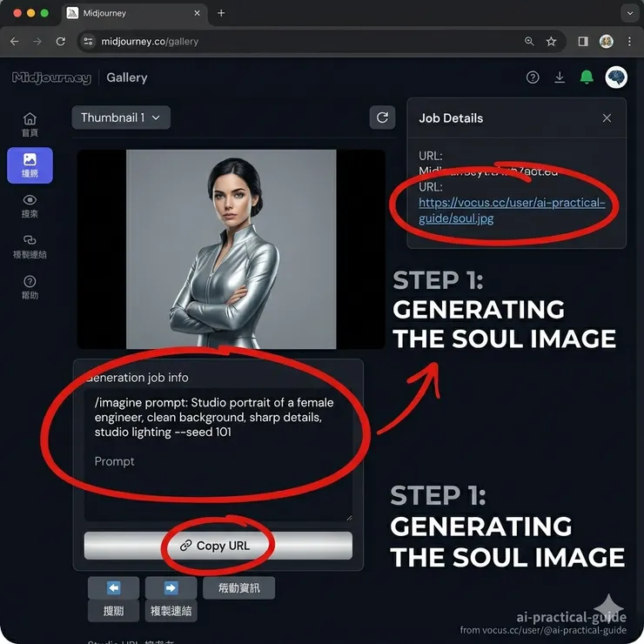Click the zoom magnifier icon in address bar
The image size is (644, 644).
[529, 41]
